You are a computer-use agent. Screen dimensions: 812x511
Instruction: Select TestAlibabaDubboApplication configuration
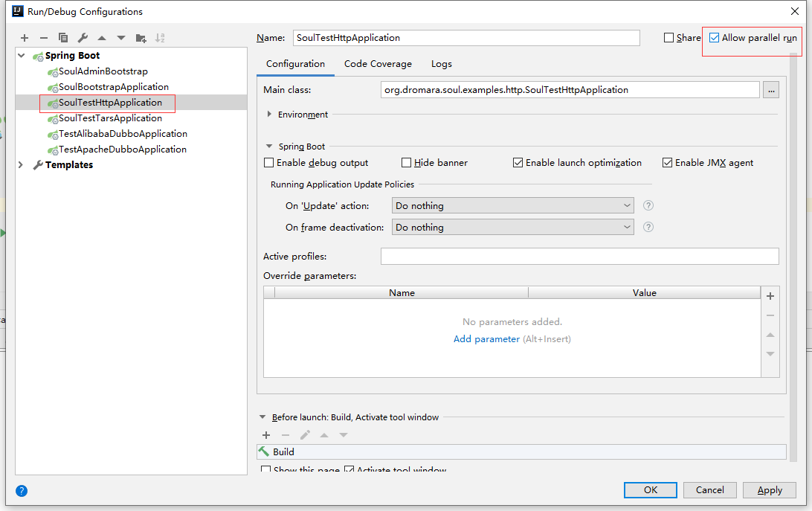[x=123, y=134]
